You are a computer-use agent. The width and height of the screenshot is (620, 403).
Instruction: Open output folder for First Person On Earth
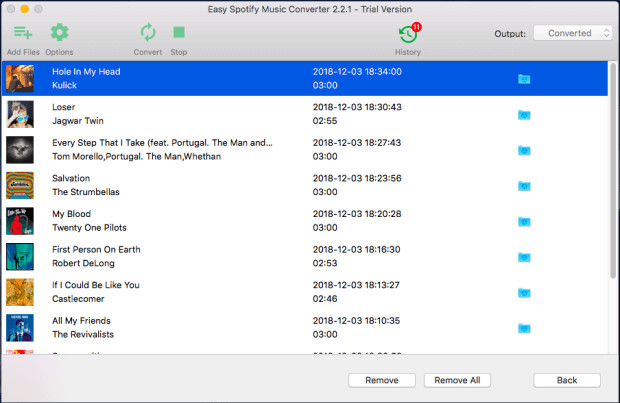pos(524,257)
